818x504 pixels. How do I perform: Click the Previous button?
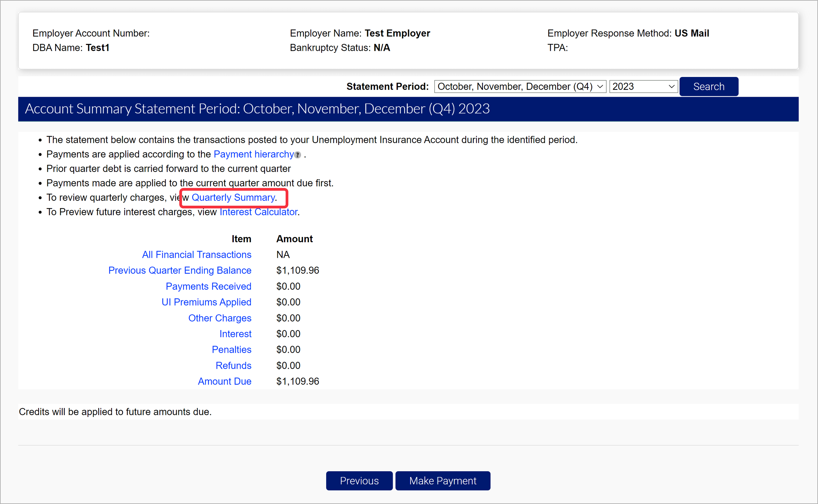click(x=359, y=481)
